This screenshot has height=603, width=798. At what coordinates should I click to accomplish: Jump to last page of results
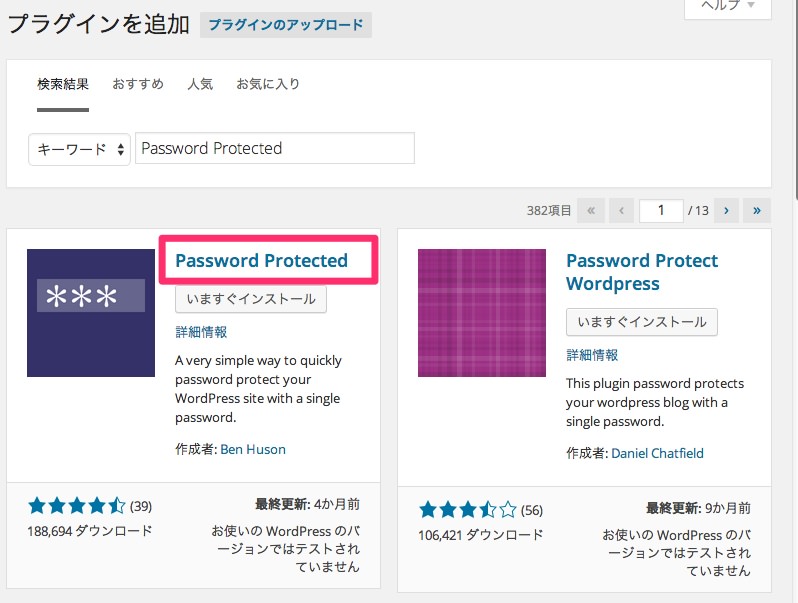click(757, 210)
